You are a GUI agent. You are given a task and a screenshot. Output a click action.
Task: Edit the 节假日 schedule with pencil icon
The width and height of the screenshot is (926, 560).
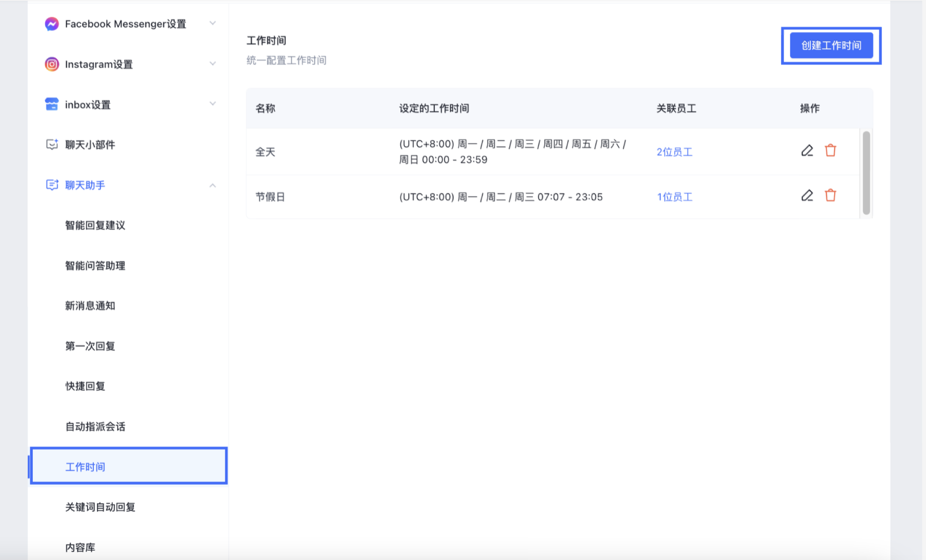[807, 196]
